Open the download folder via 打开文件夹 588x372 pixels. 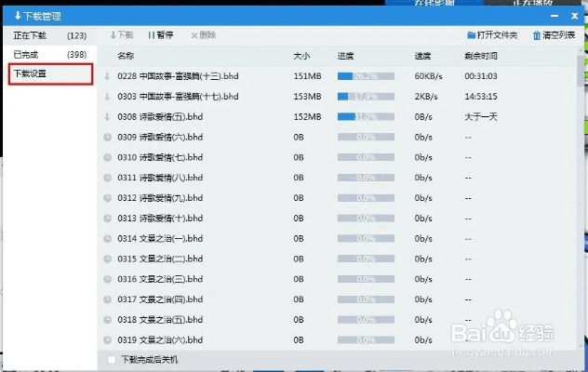point(492,35)
